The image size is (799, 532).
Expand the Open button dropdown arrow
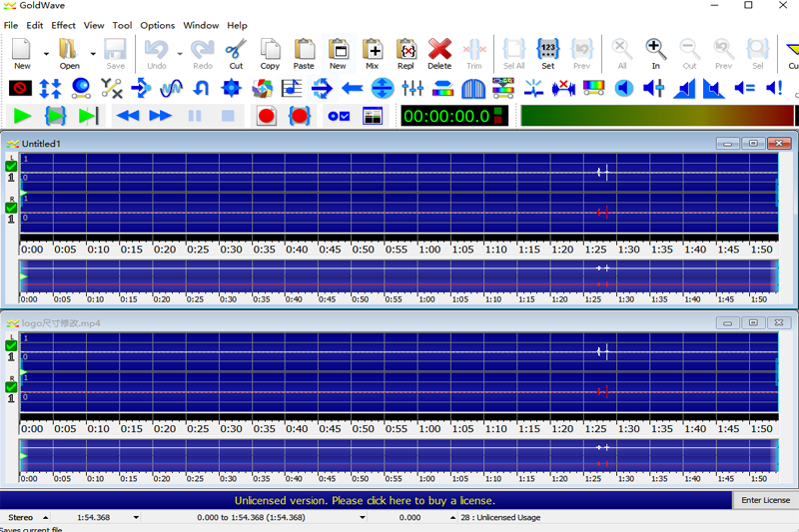click(93, 53)
